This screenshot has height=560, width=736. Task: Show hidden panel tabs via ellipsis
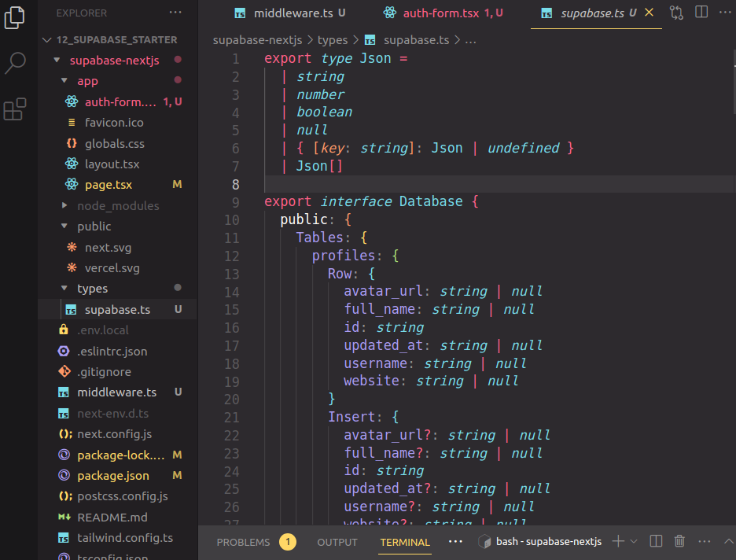pyautogui.click(x=455, y=541)
